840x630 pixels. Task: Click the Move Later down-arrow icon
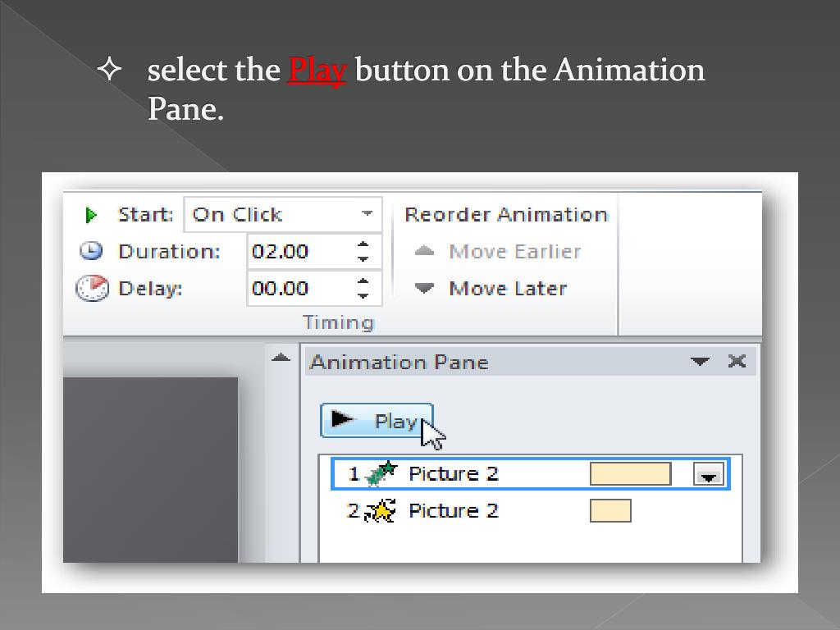pos(424,288)
